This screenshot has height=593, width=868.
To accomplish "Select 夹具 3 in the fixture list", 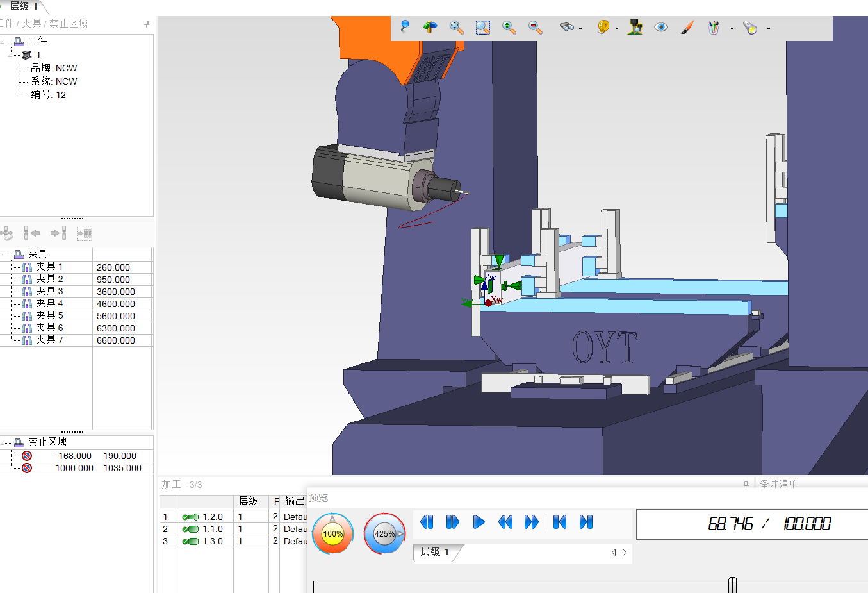I will point(49,291).
